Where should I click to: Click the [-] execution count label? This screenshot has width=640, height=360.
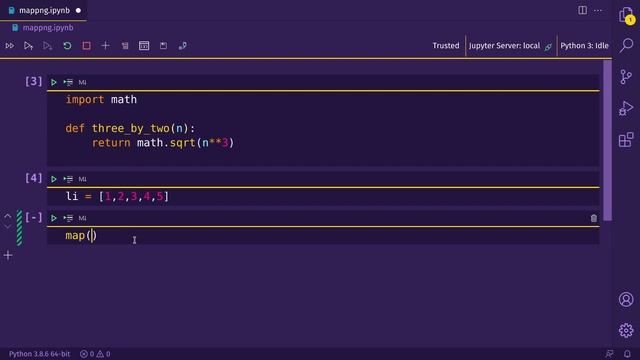click(x=33, y=218)
